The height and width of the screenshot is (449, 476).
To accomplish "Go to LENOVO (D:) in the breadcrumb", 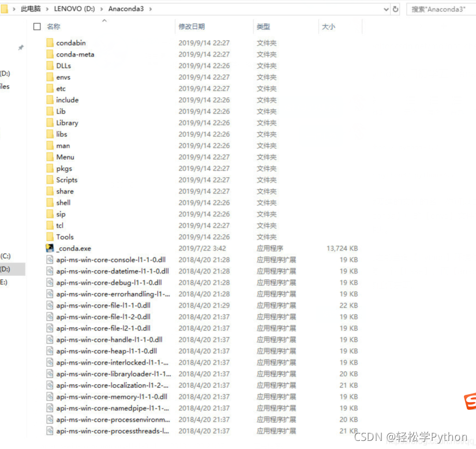I will pyautogui.click(x=74, y=9).
